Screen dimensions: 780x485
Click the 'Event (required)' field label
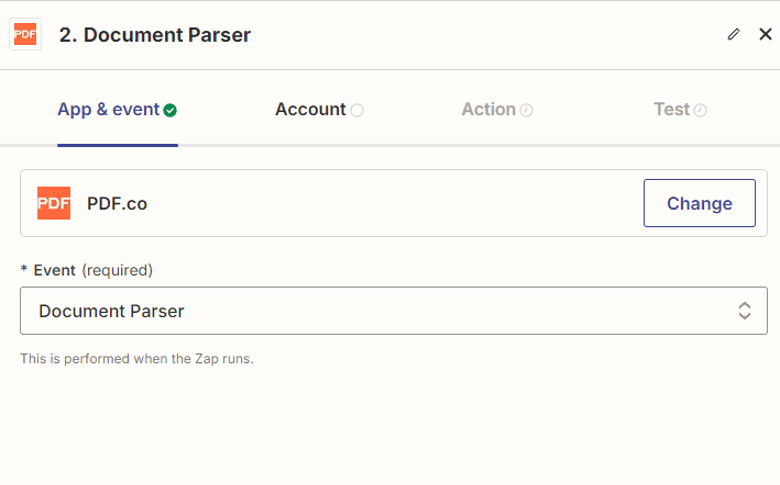point(92,270)
